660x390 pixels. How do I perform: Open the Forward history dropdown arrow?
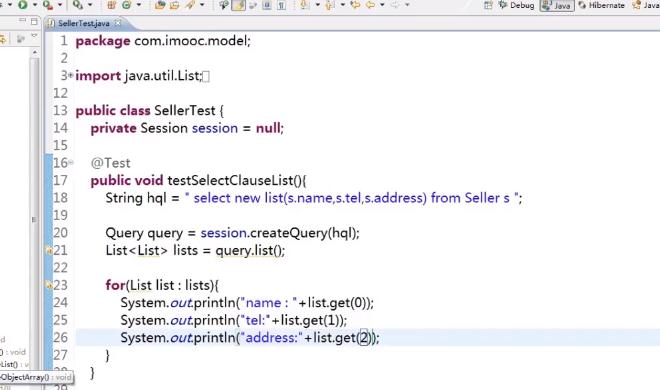pyautogui.click(x=407, y=5)
